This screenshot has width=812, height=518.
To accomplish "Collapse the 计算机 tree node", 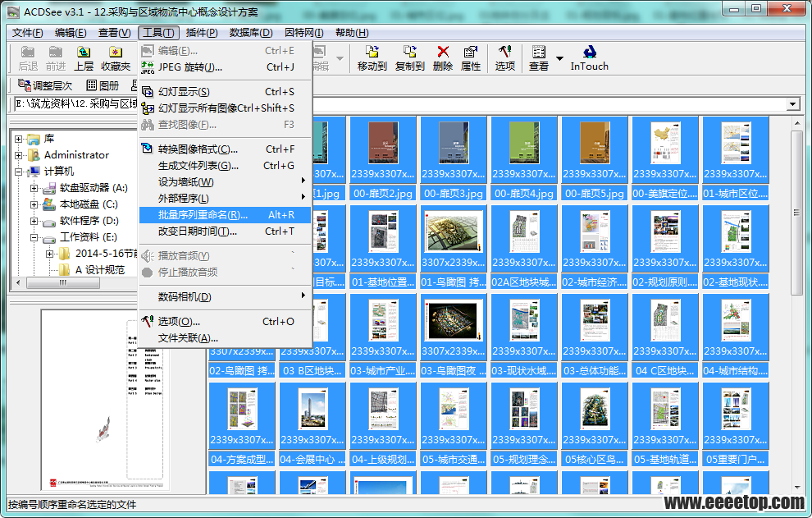I will click(19, 172).
